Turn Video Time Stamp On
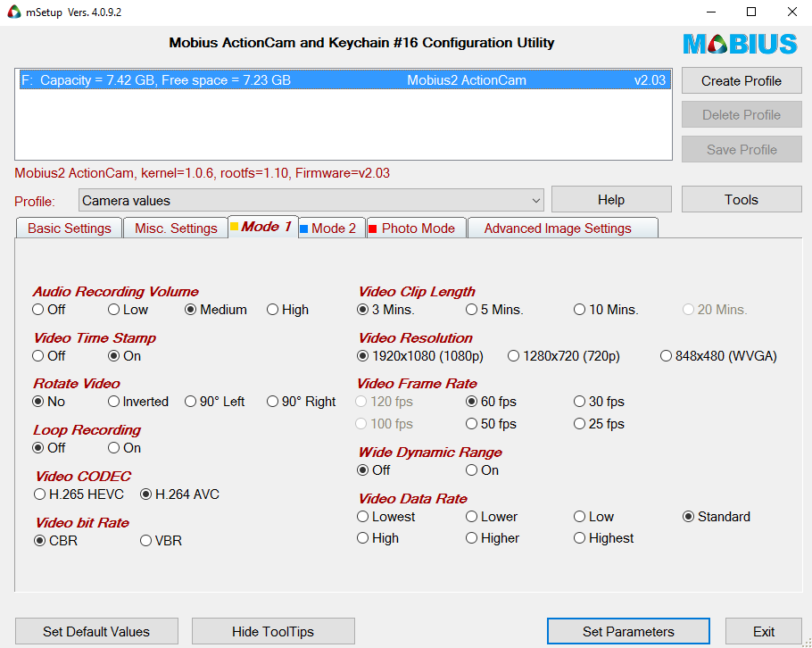The width and height of the screenshot is (812, 648). (124, 356)
